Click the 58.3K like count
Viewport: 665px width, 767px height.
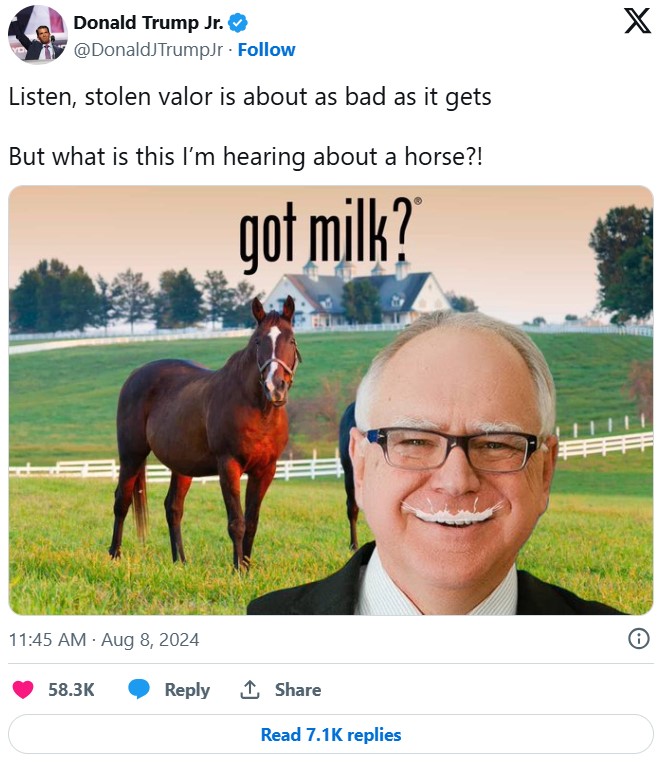click(71, 690)
